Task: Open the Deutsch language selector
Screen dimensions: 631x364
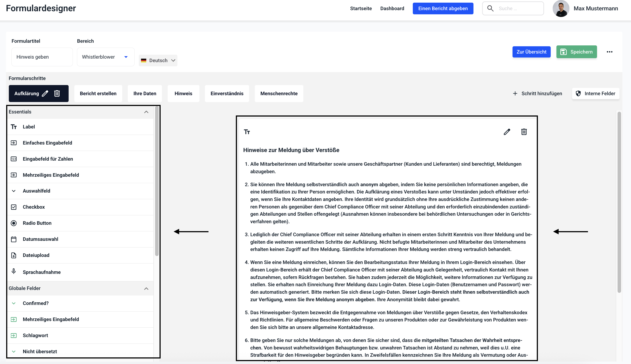Action: 158,61
